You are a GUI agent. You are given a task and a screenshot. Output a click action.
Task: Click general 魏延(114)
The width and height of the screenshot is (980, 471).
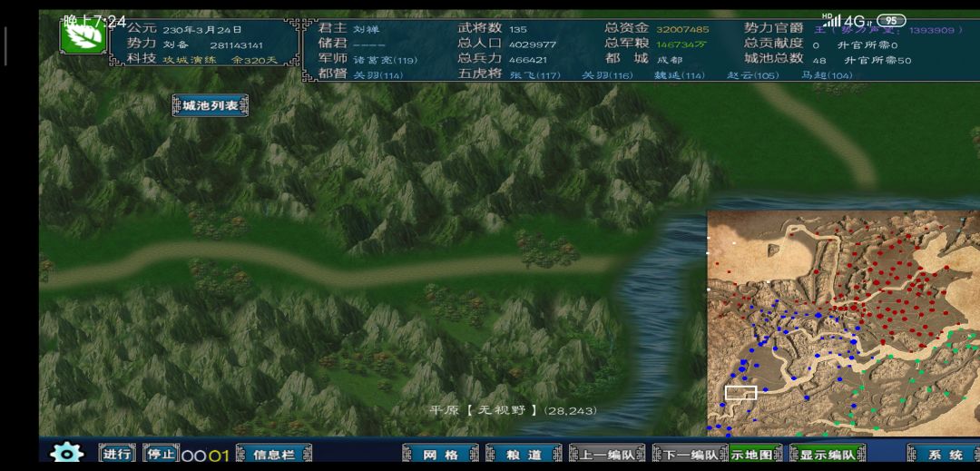[x=679, y=75]
